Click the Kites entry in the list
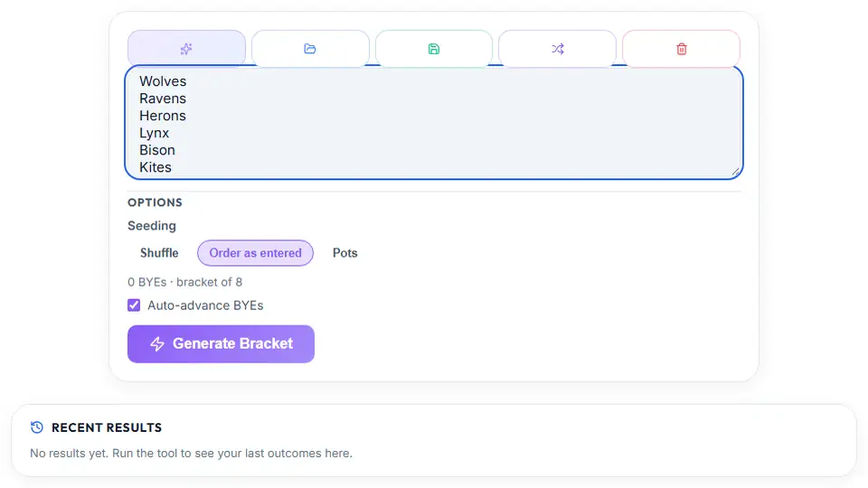 (156, 167)
